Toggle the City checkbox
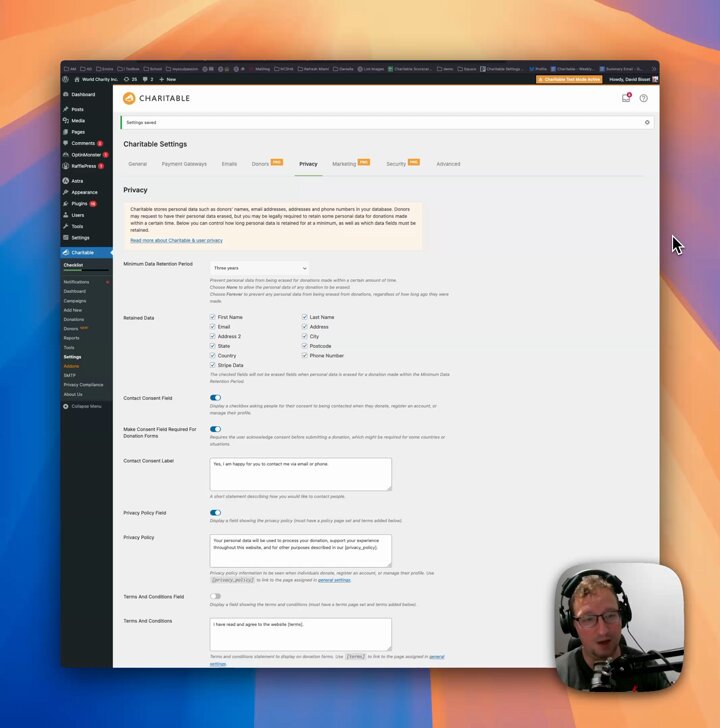Screen dimensions: 720x728 pyautogui.click(x=305, y=336)
